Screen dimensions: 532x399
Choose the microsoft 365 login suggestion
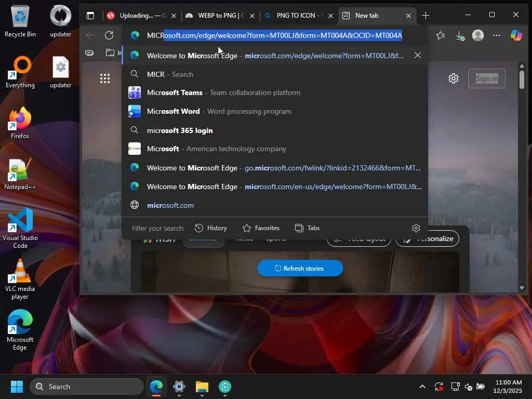click(x=275, y=130)
